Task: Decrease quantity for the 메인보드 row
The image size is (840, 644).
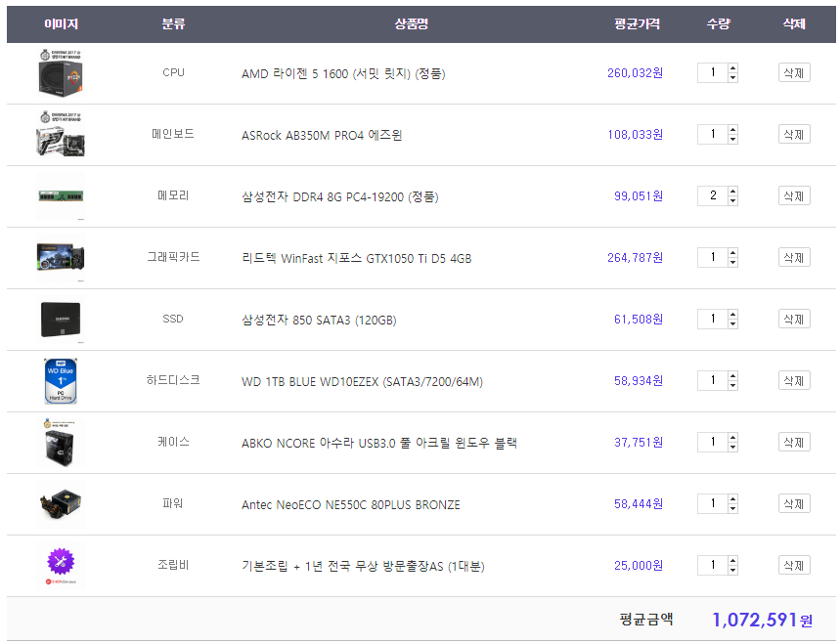Action: 732,139
